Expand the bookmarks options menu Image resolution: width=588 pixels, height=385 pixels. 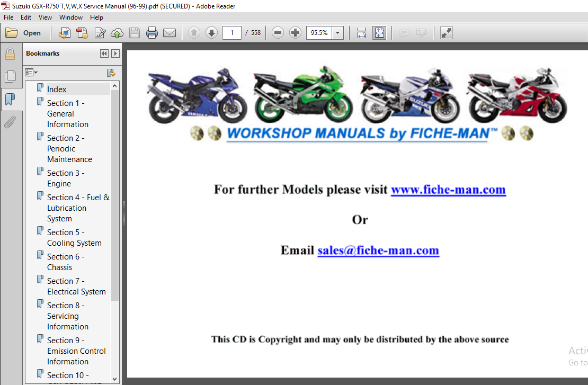click(31, 73)
